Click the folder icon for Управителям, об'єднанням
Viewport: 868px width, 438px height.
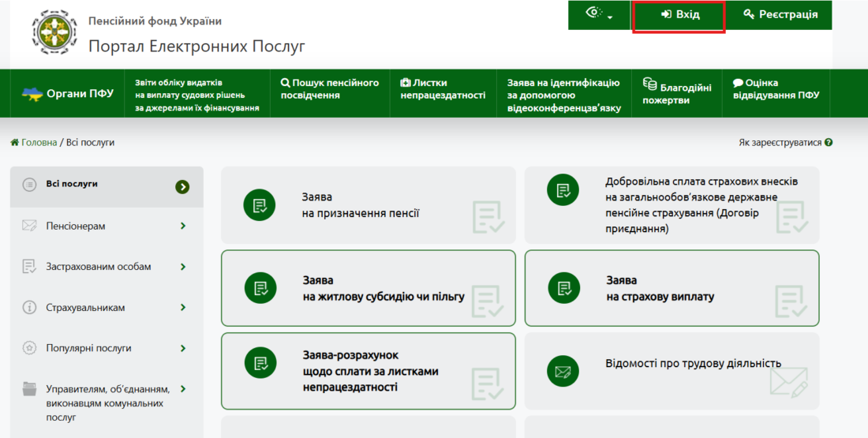pyautogui.click(x=30, y=389)
